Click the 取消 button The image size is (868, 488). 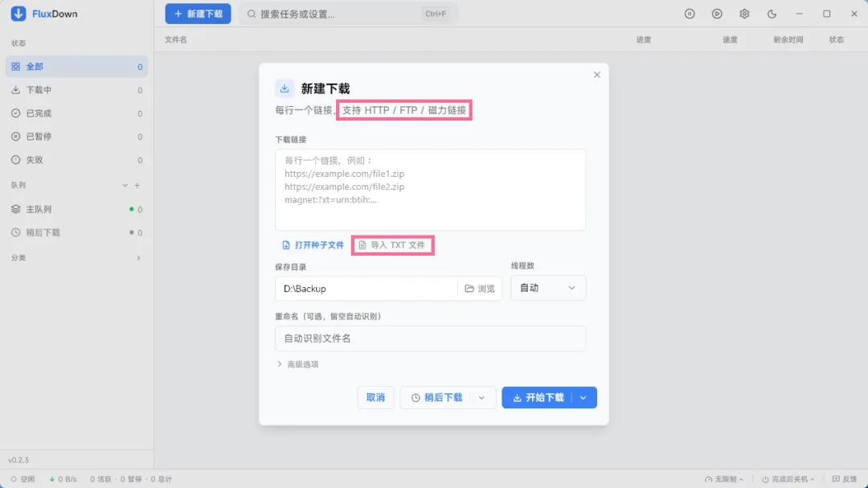(x=375, y=397)
